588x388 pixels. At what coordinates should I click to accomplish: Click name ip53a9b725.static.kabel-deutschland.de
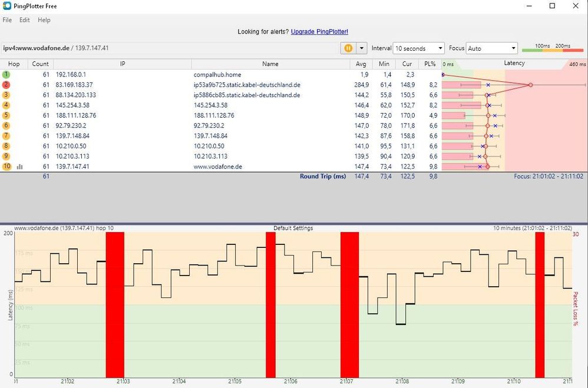coord(247,85)
